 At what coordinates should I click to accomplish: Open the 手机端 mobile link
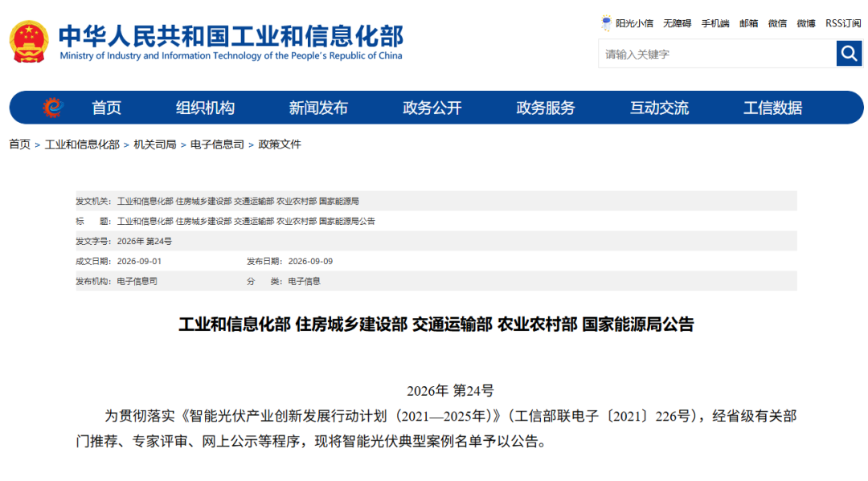tap(715, 23)
